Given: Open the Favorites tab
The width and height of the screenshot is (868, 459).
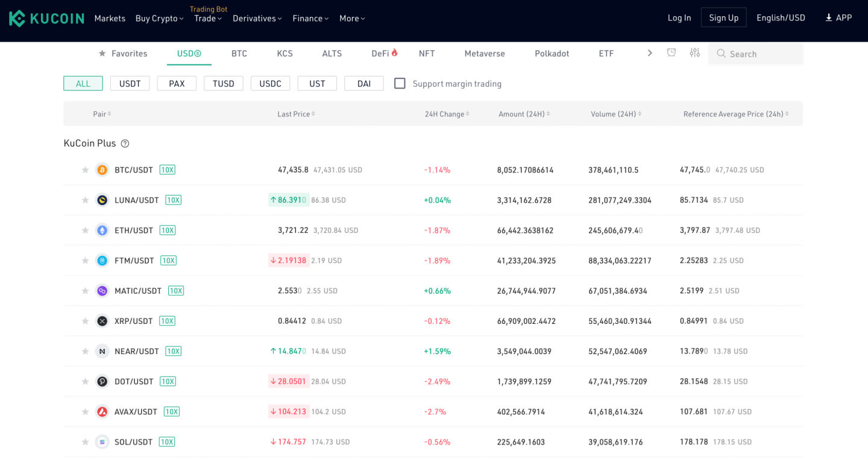Looking at the screenshot, I should [x=123, y=53].
